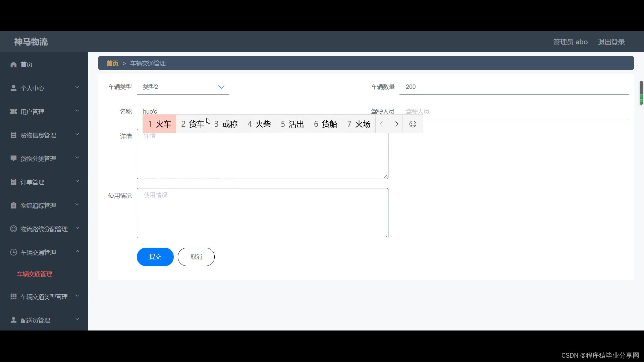This screenshot has height=362, width=644.
Task: Focus the 使用情况 text area
Action: pyautogui.click(x=262, y=213)
